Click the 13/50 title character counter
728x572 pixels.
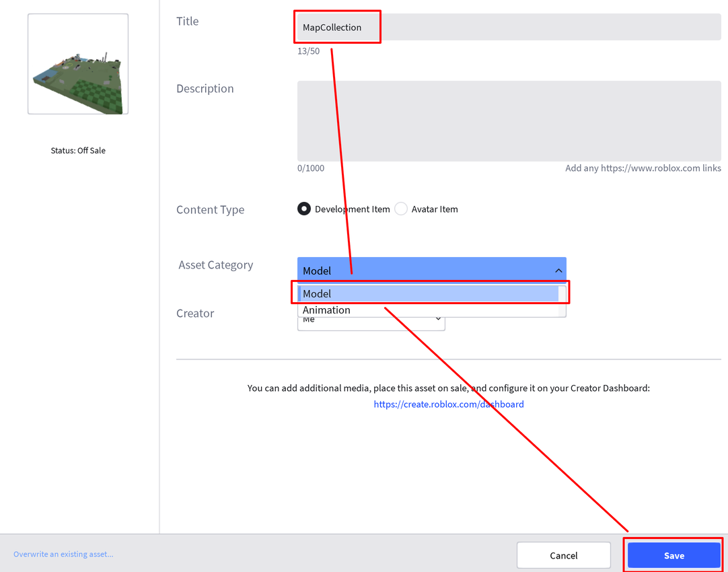click(x=309, y=51)
